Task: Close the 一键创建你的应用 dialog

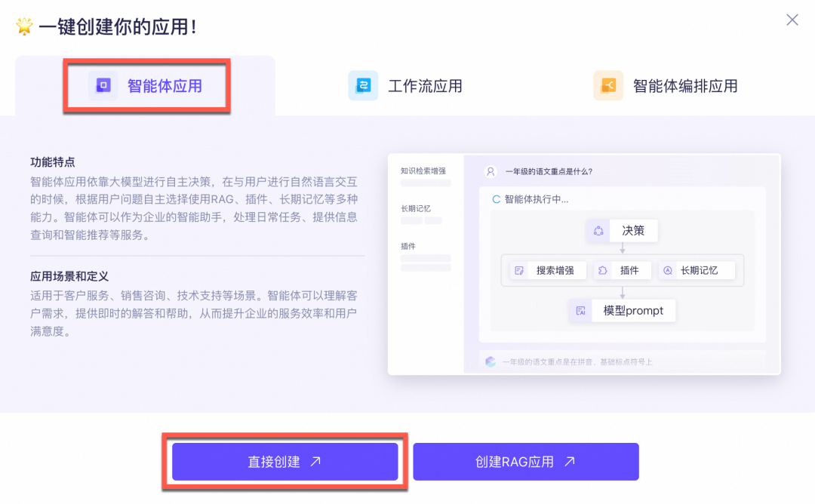Action: pyautogui.click(x=792, y=20)
